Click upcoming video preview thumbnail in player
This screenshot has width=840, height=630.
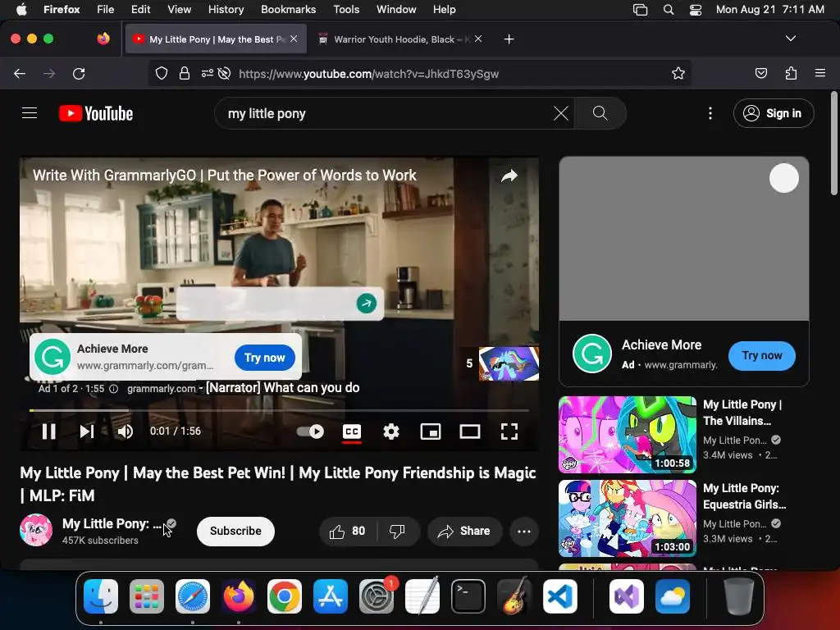pos(509,363)
